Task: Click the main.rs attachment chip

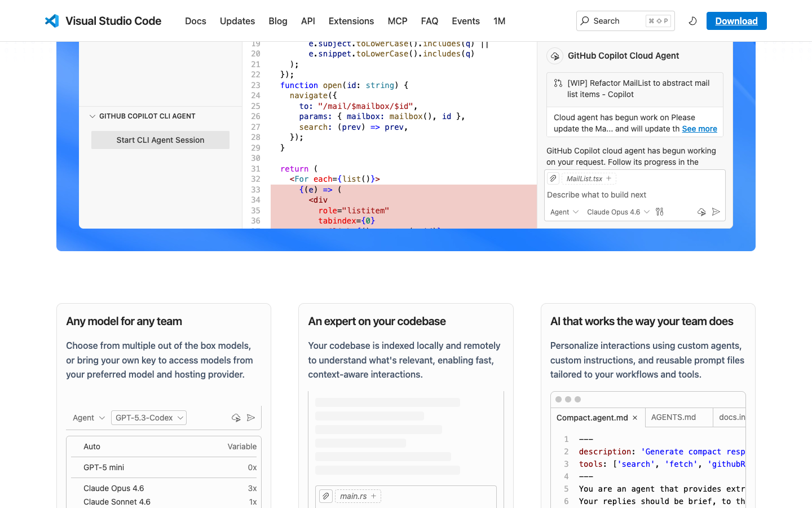Action: tap(358, 496)
